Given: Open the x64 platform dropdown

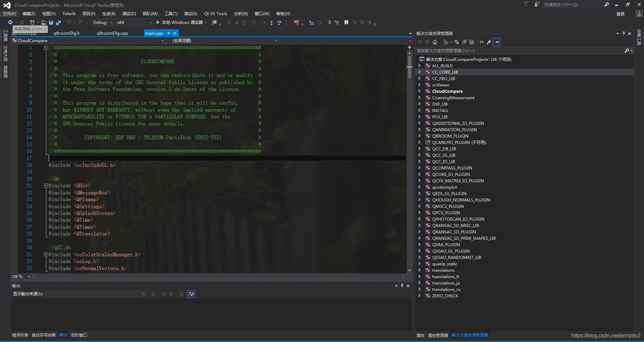Looking at the screenshot, I should (x=134, y=23).
